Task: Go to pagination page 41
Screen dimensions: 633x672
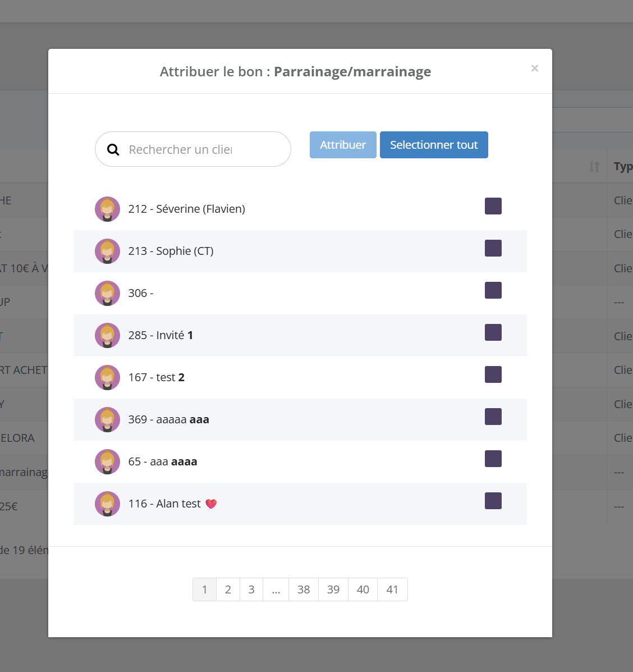Action: (392, 589)
